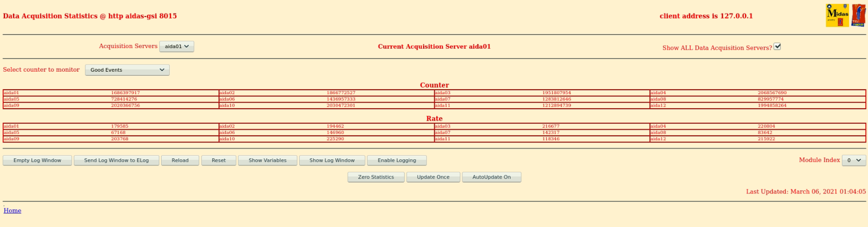
Task: Click client address is 127.0.0.1 text
Action: (x=706, y=16)
